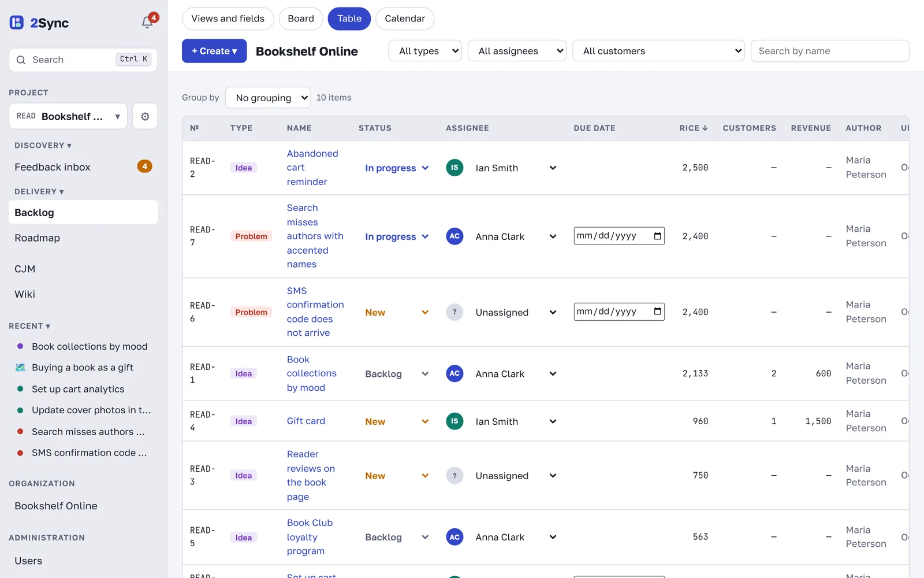Image resolution: width=924 pixels, height=578 pixels.
Task: Click the sidebar Search box
Action: (83, 60)
